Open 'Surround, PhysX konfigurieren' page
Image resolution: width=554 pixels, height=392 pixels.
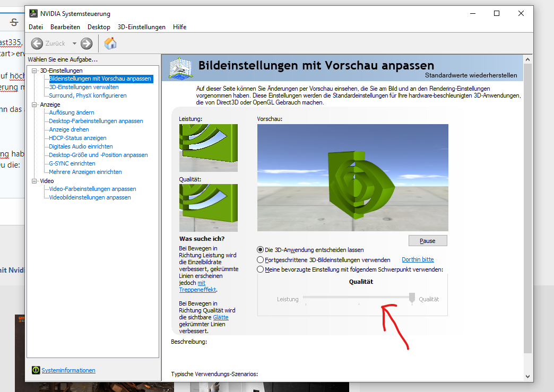click(88, 95)
